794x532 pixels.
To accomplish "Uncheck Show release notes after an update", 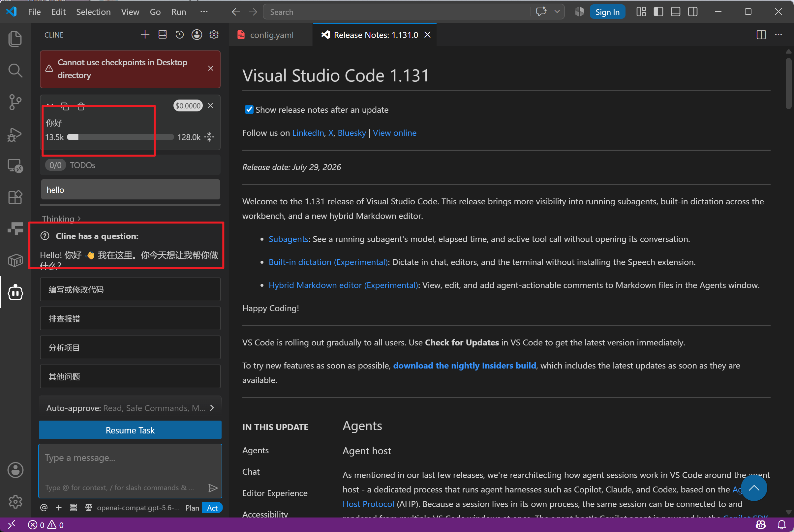I will pos(249,109).
